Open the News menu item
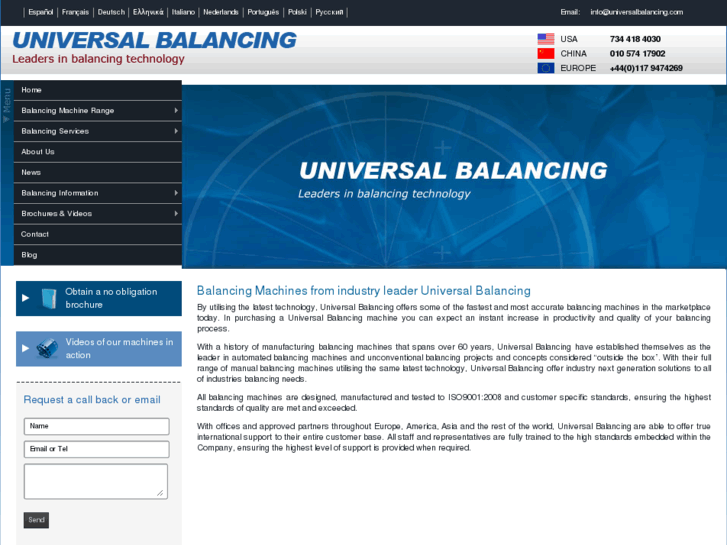 coord(98,172)
